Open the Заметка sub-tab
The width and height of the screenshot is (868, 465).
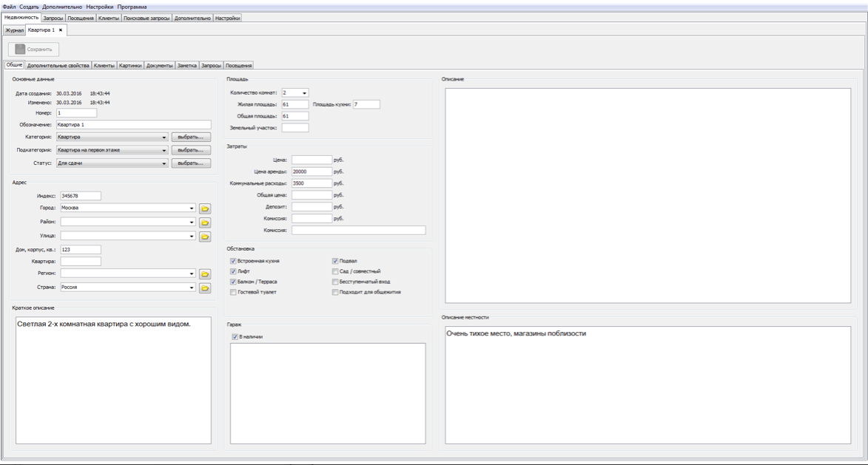tap(187, 65)
